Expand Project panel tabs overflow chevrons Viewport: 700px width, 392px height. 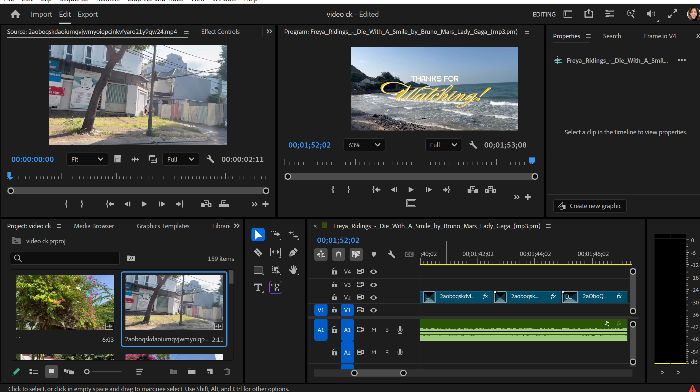(237, 226)
